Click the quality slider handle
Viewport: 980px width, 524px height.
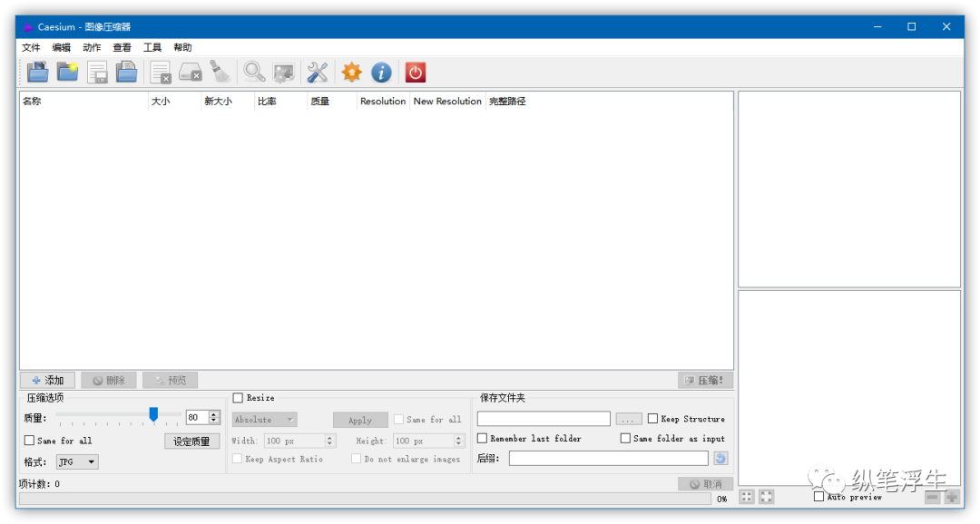[x=153, y=414]
